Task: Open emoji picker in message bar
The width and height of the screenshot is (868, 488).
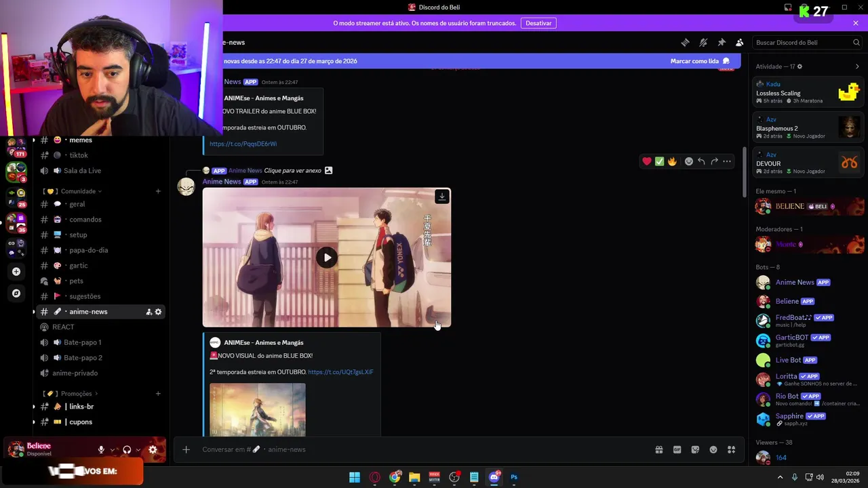Action: pyautogui.click(x=713, y=449)
